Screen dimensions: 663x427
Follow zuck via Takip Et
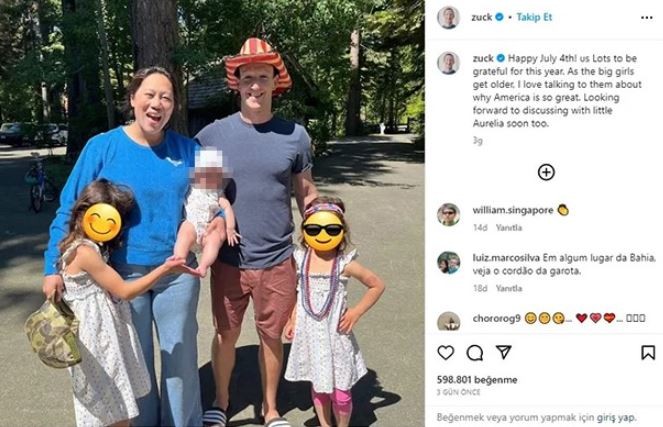pos(534,17)
